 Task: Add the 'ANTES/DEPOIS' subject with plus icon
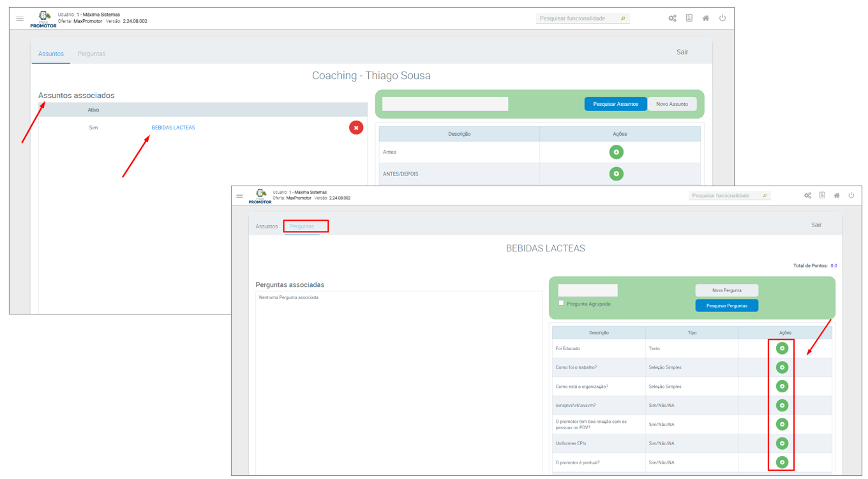tap(616, 174)
